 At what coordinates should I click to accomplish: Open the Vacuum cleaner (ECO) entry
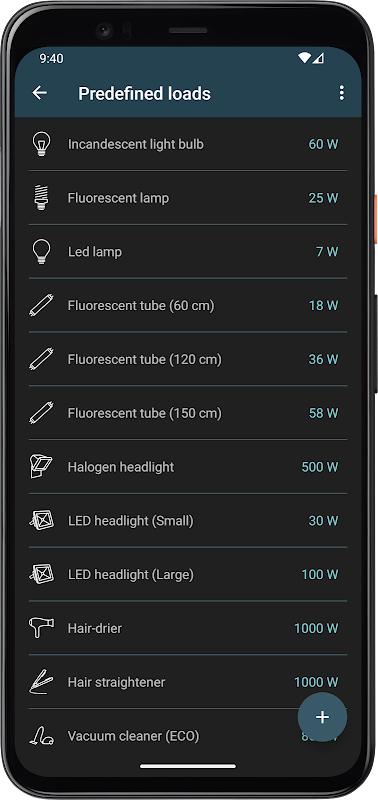click(188, 736)
